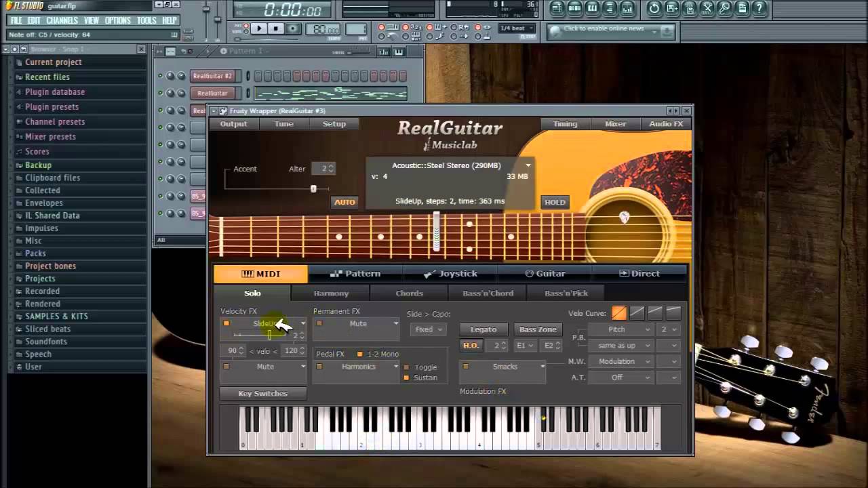Expand the Slide Capo Fixed dropdown
The image size is (868, 488).
(429, 329)
